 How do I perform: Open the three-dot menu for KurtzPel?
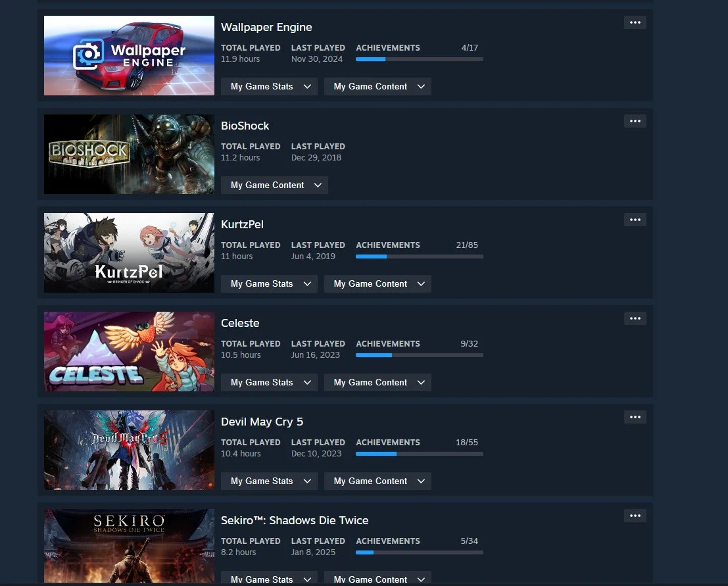[x=635, y=220]
